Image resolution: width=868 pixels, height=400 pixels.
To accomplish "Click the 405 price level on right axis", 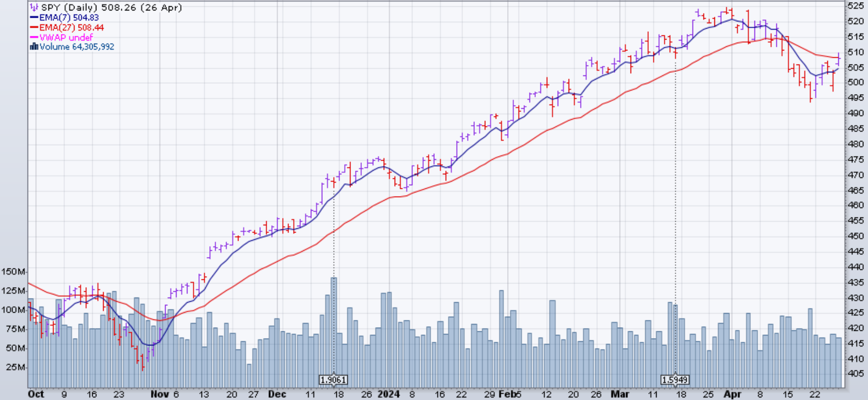I will (x=856, y=373).
